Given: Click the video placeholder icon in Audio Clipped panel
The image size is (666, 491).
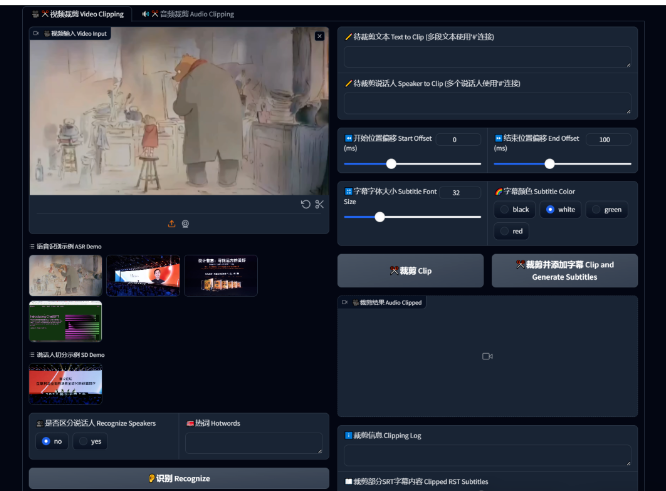Looking at the screenshot, I should (487, 356).
